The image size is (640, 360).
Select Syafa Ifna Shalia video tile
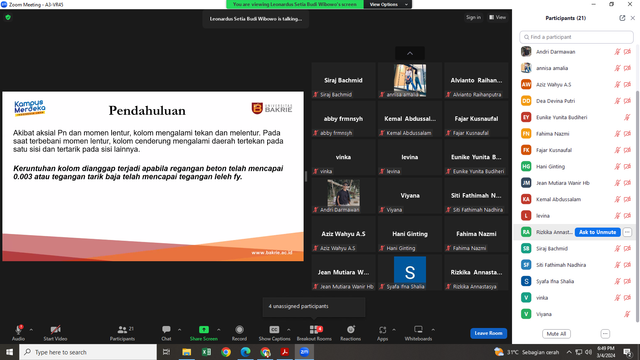[410, 273]
